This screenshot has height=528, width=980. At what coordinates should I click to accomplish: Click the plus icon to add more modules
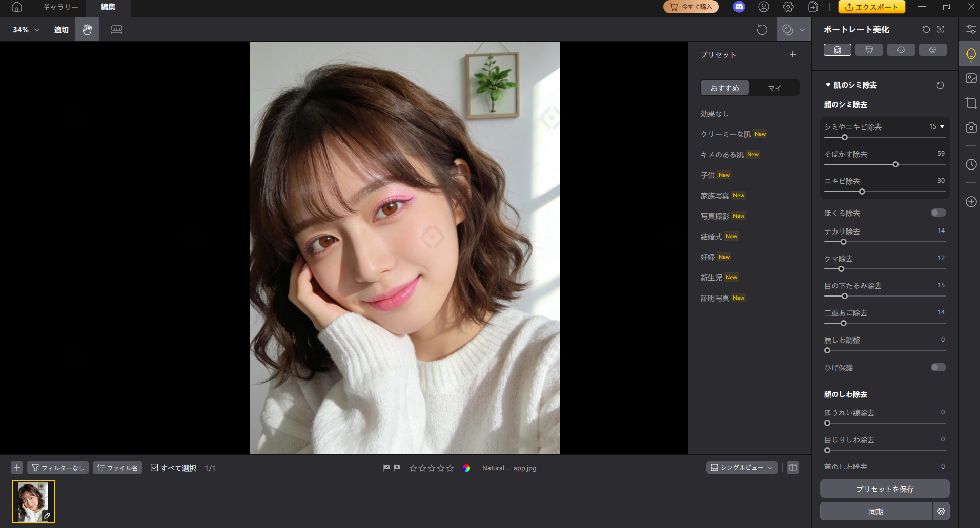click(970, 202)
